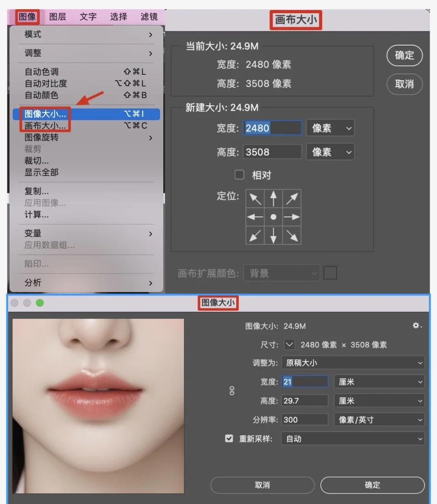Viewport: 437px width, 504px height.
Task: Click the top-right diagonal anchor arrow
Action: point(292,198)
